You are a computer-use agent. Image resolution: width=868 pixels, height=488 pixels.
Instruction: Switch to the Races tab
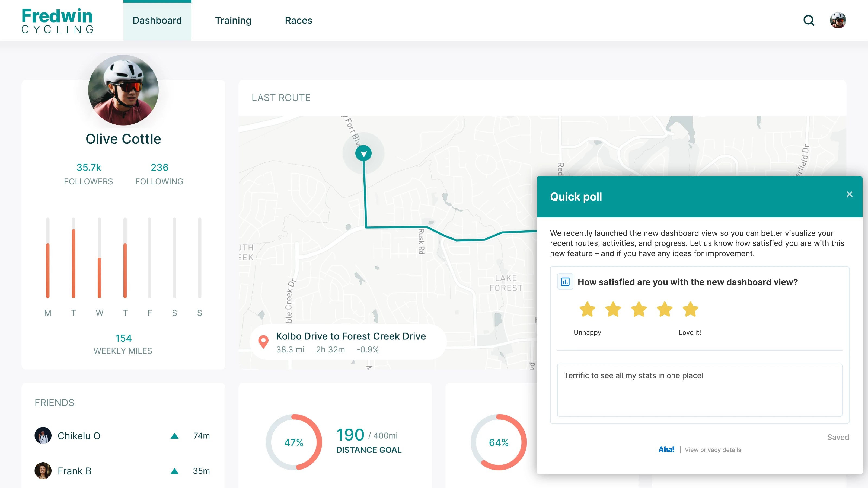click(x=298, y=21)
